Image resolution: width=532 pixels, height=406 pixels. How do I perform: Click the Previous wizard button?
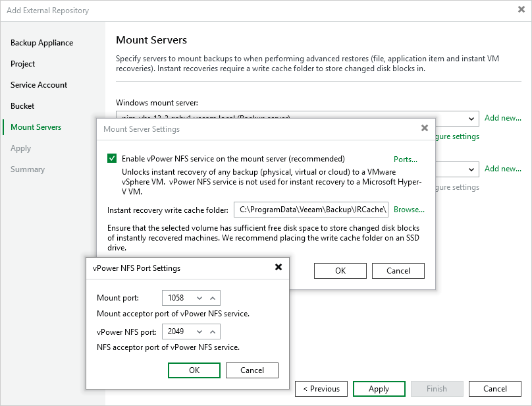321,389
